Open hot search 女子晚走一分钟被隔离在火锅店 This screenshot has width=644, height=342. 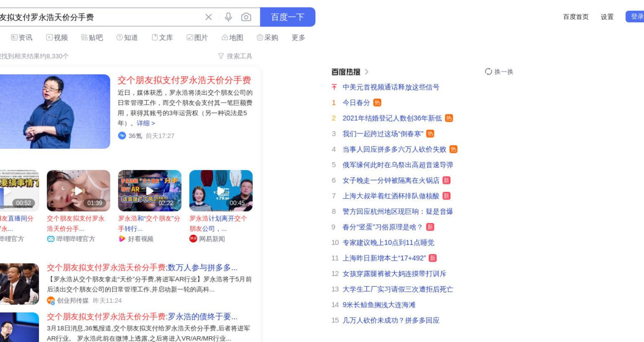click(x=391, y=180)
